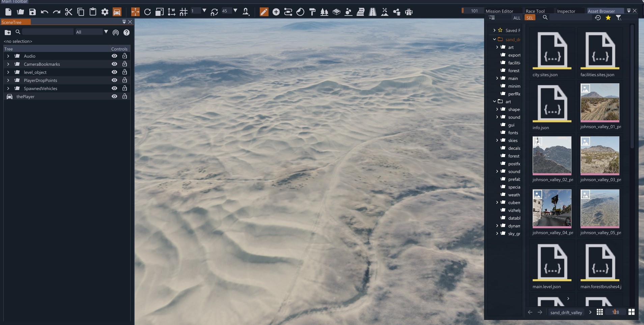Viewport: 644px width, 325px height.
Task: Click the Asset Browser search field
Action: tap(570, 18)
